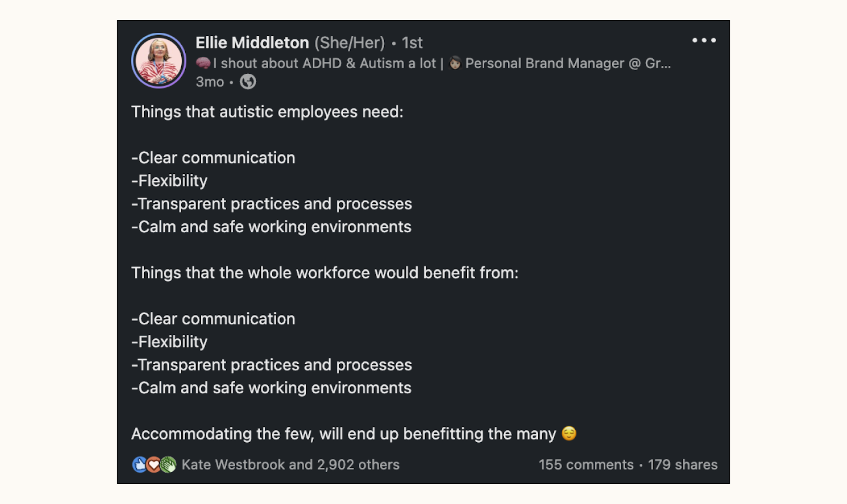Image resolution: width=847 pixels, height=504 pixels.
Task: Click the 1st connection degree label
Action: pos(412,42)
